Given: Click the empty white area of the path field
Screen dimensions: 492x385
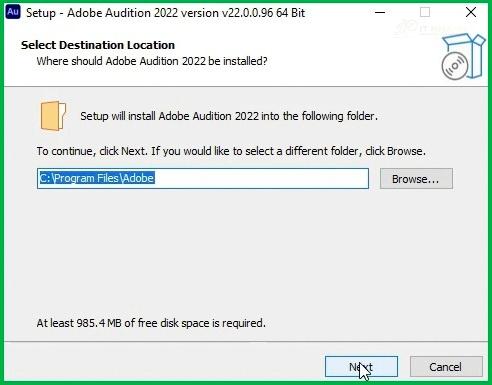Looking at the screenshot, I should (262, 178).
